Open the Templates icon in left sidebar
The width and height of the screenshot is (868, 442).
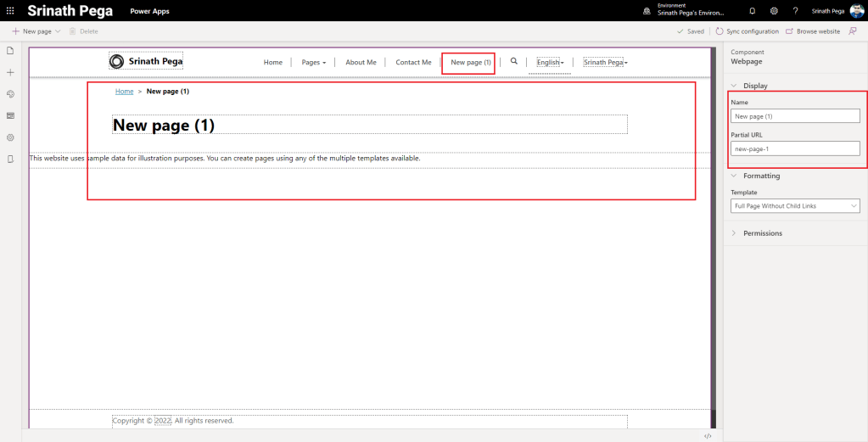(10, 115)
